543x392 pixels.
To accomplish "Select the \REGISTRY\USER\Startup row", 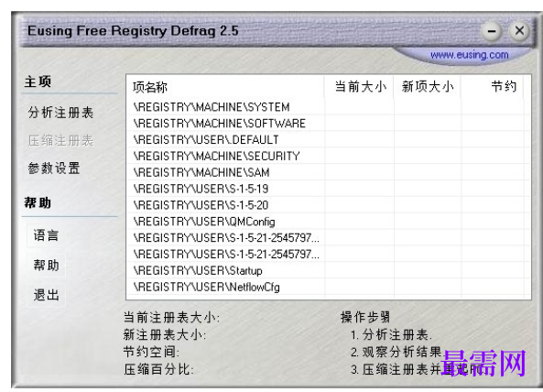I will [x=329, y=270].
